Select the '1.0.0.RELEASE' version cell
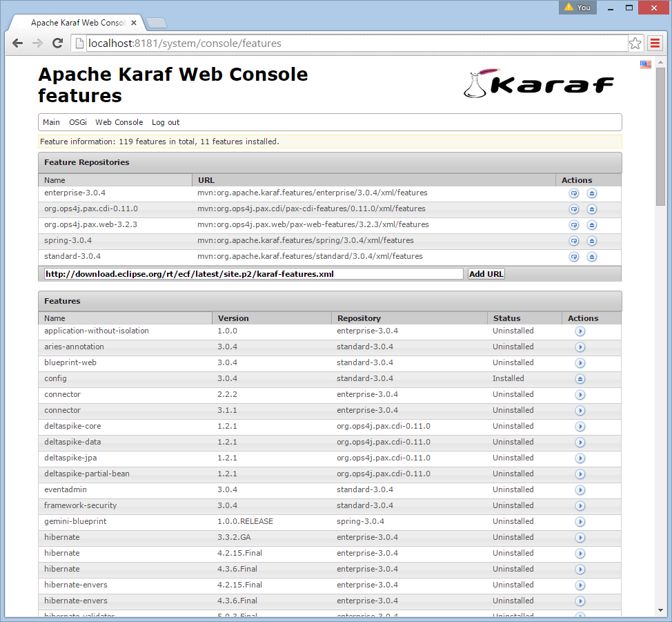Image resolution: width=672 pixels, height=622 pixels. coord(245,521)
